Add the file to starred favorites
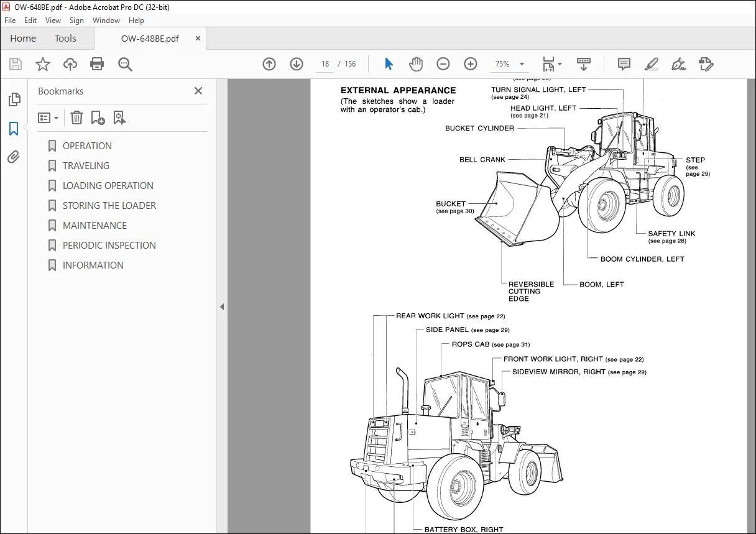This screenshot has height=534, width=756. [x=43, y=64]
